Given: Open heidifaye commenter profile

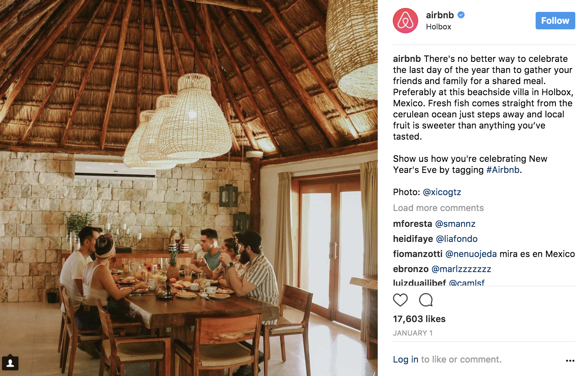Looking at the screenshot, I should point(413,239).
